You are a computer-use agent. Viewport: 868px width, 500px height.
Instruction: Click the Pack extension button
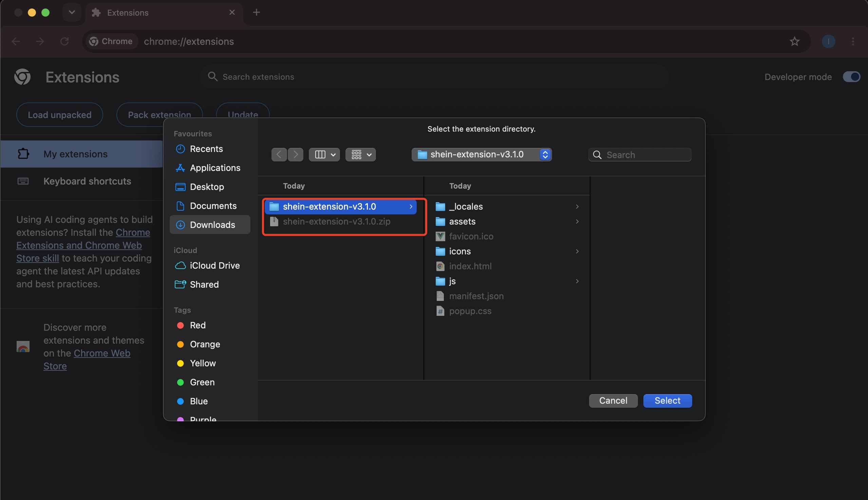tap(159, 115)
